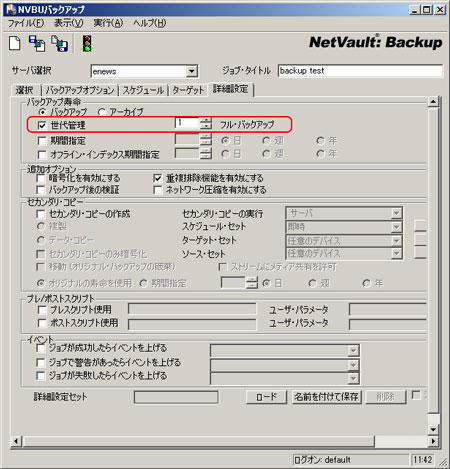Click the traffic light submit job icon

point(87,43)
